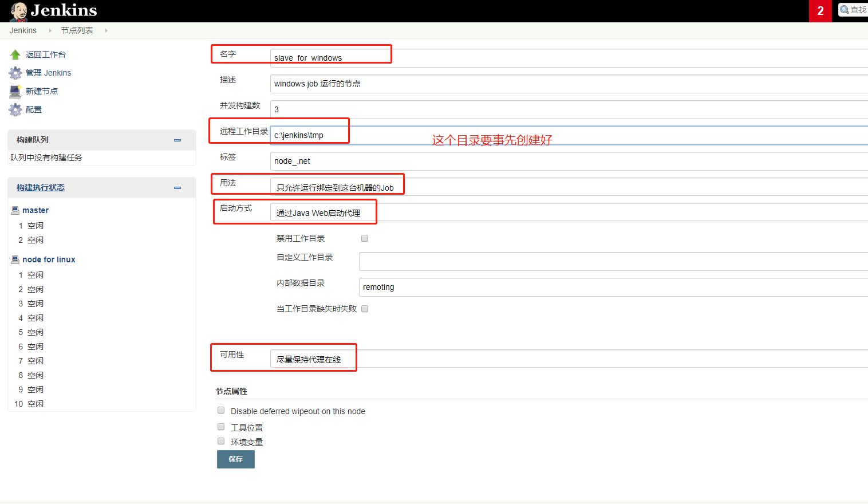
Task: Check the 环境变量 checkbox
Action: [x=221, y=441]
